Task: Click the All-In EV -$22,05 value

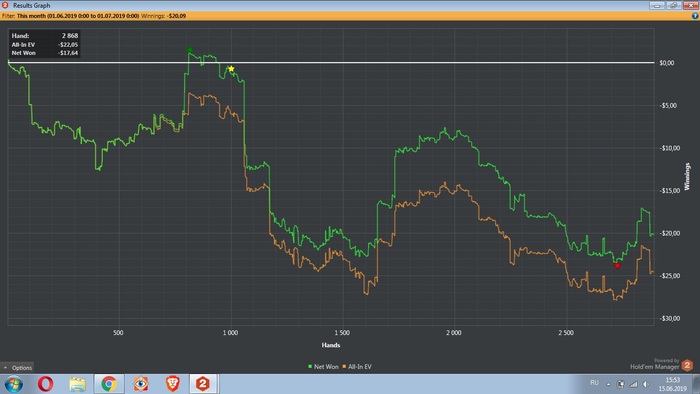Action: (x=68, y=45)
